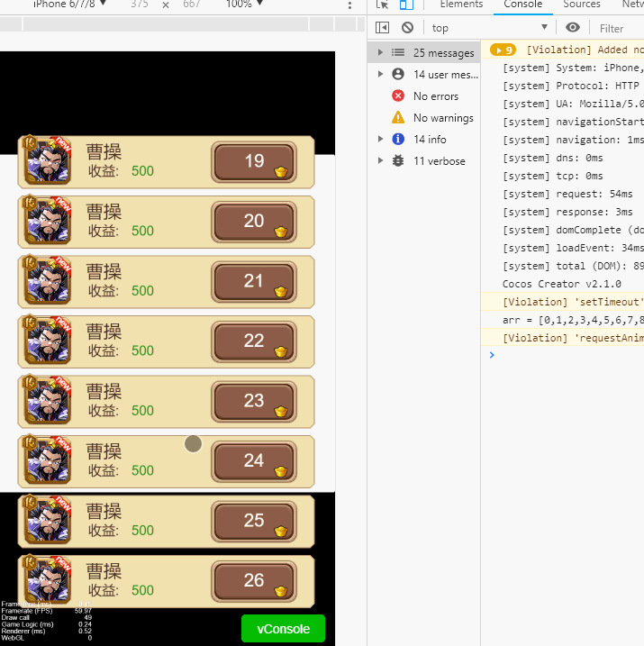Click the [Violation] 'setTimeout' log line
The height and width of the screenshot is (646, 644).
pos(562,302)
